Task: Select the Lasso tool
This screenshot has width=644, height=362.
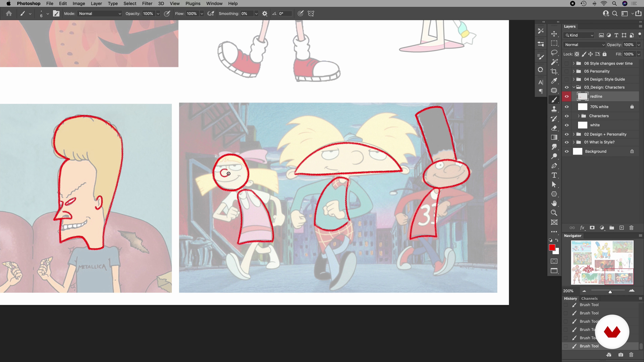Action: point(554,53)
